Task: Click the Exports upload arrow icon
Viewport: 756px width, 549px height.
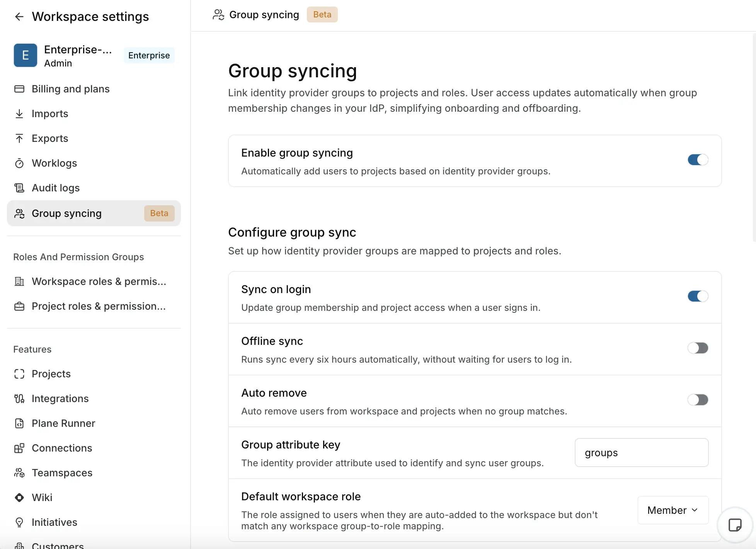Action: click(19, 138)
